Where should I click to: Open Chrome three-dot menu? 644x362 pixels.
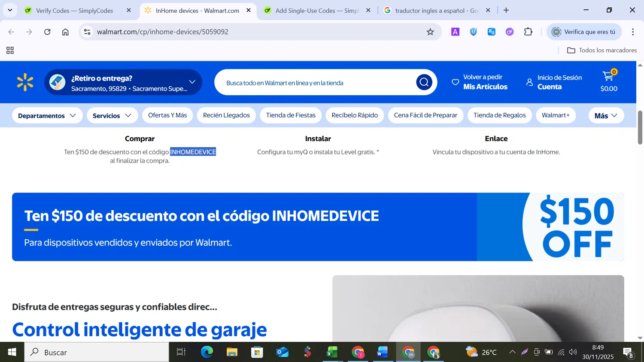pyautogui.click(x=633, y=32)
